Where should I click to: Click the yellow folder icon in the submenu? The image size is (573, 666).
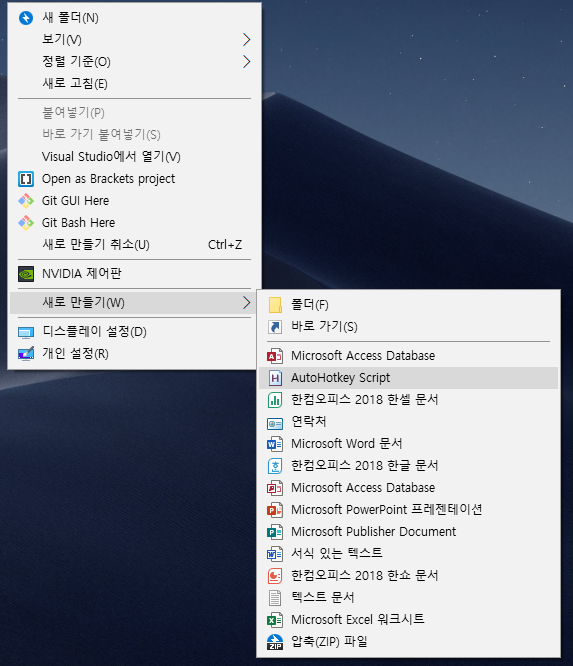pyautogui.click(x=275, y=305)
